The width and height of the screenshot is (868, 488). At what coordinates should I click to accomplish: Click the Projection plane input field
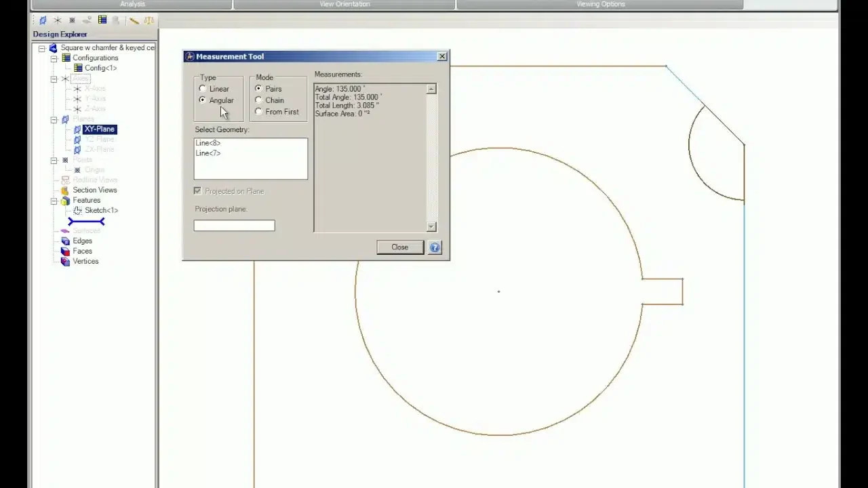click(x=235, y=226)
